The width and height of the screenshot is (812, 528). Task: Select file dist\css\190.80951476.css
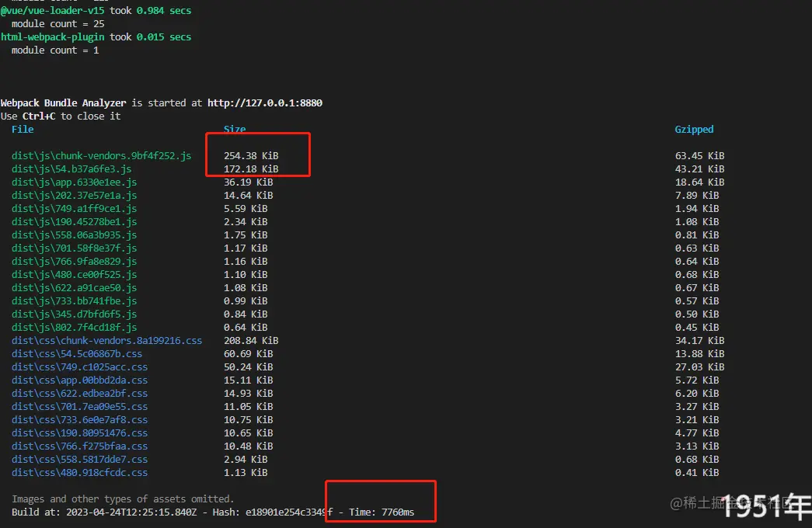click(x=80, y=433)
